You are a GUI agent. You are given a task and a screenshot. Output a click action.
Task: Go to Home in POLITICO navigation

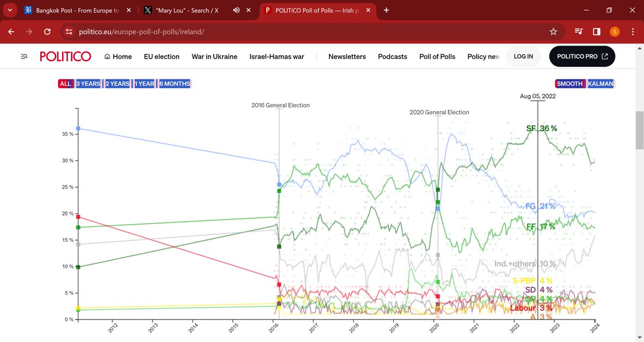click(x=118, y=56)
